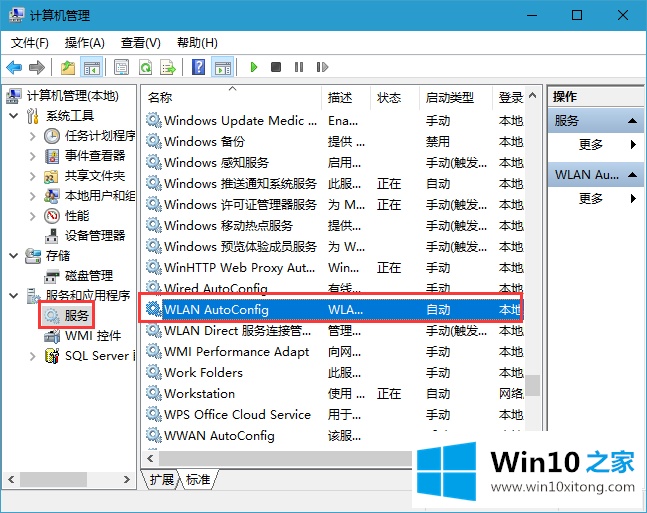647x513 pixels.
Task: Switch to the 标准 tab
Action: pyautogui.click(x=198, y=479)
